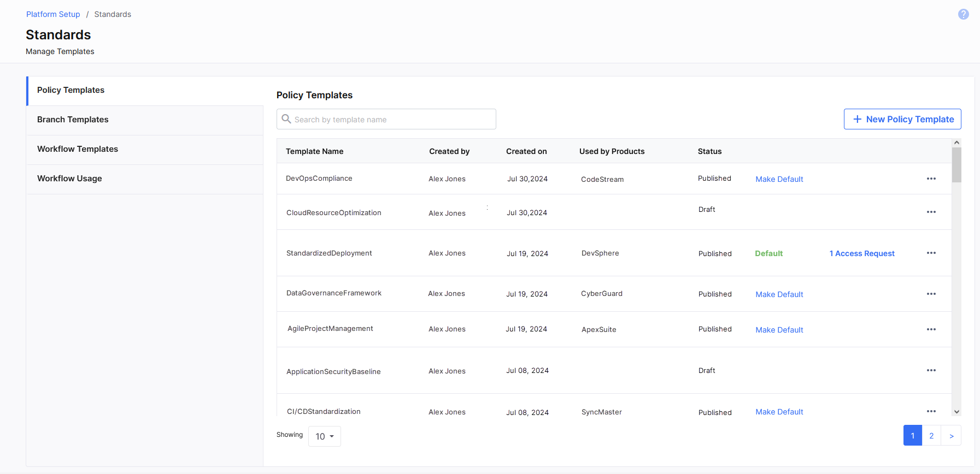Click the DevOpsCompliance template name
Screen dimensions: 980x474
point(319,179)
